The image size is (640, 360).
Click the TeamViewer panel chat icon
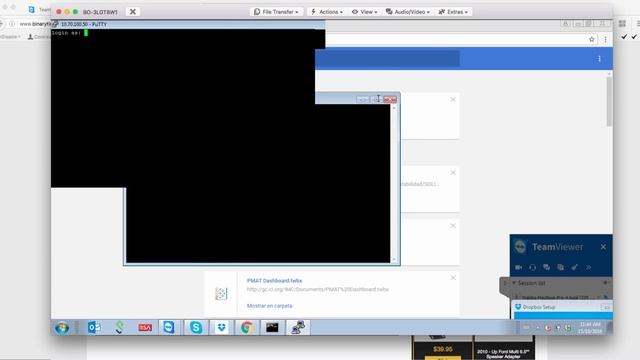coord(547,267)
